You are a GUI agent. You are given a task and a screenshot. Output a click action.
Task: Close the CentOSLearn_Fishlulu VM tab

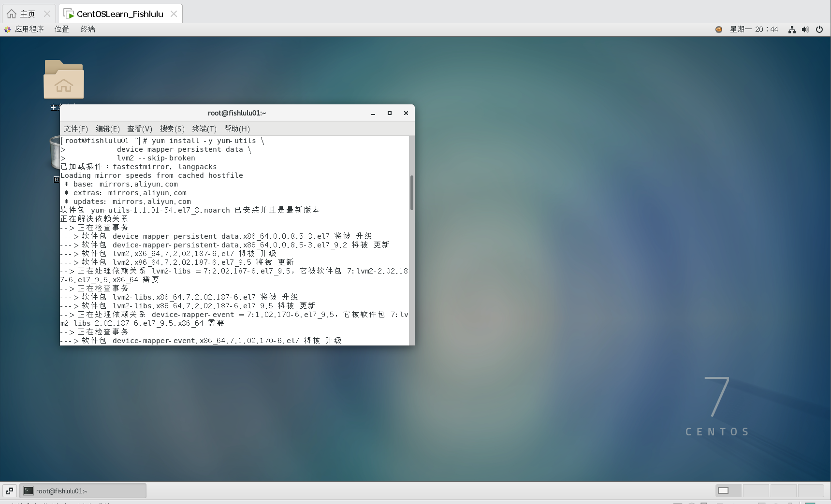[174, 14]
